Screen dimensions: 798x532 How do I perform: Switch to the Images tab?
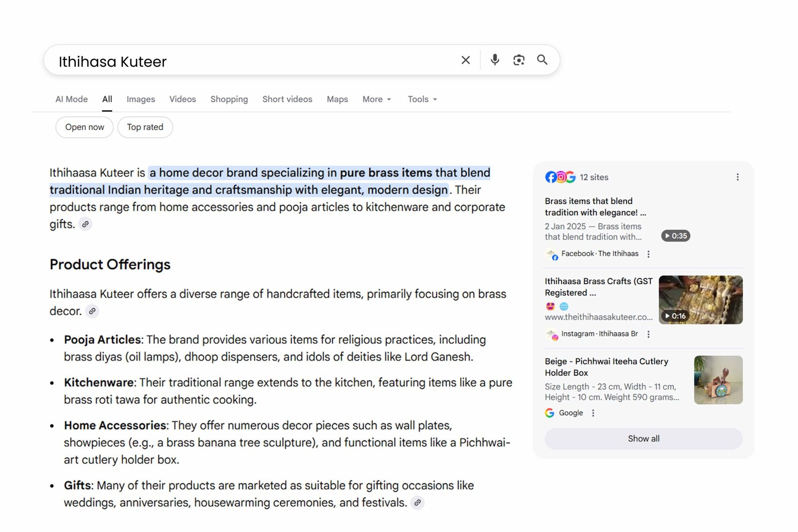(x=141, y=99)
